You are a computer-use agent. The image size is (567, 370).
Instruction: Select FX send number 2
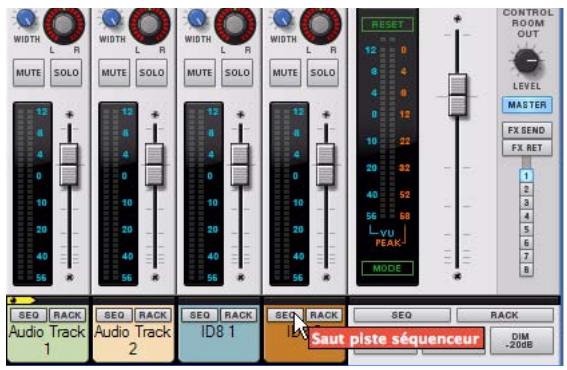click(526, 189)
